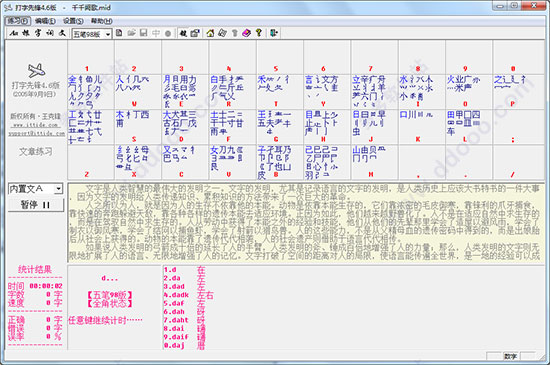Click the gray circle record icon
The width and height of the screenshot is (550, 365).
[168, 33]
